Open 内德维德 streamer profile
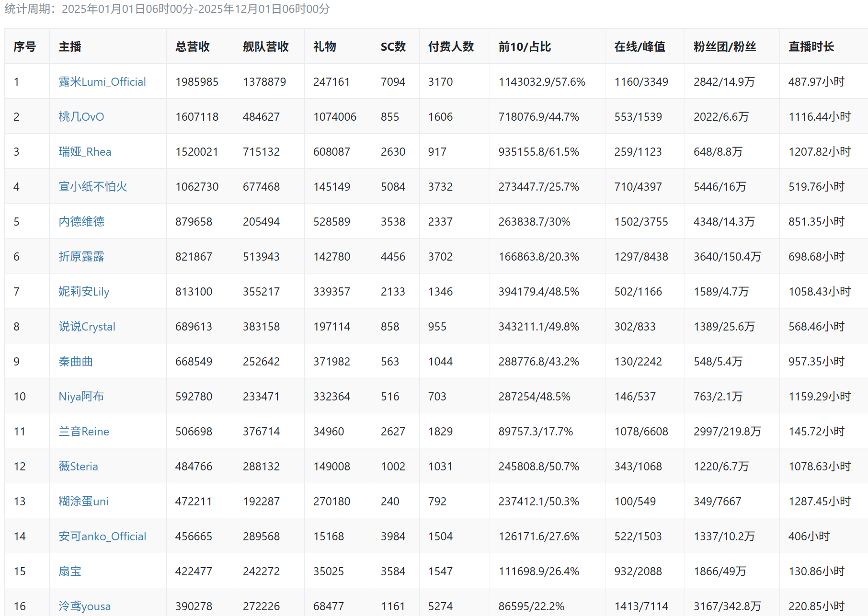 81,222
